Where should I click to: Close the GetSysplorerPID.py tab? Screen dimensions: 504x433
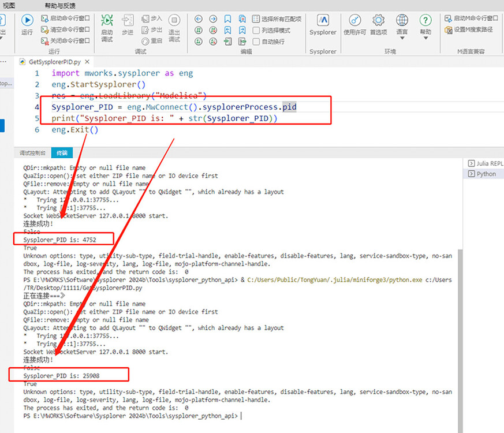tap(87, 62)
